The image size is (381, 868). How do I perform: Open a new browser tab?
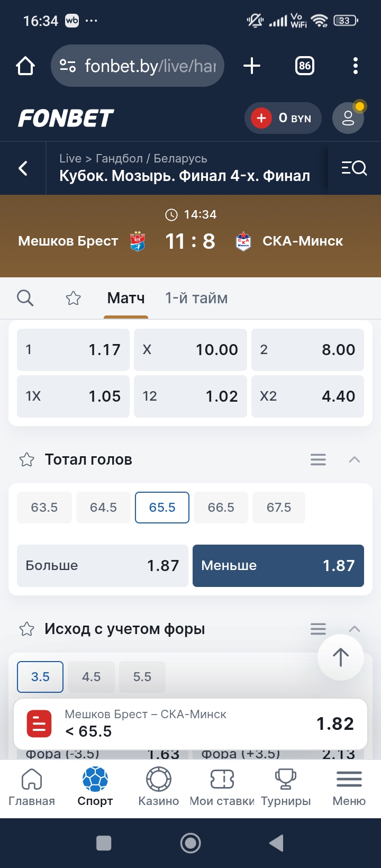252,66
